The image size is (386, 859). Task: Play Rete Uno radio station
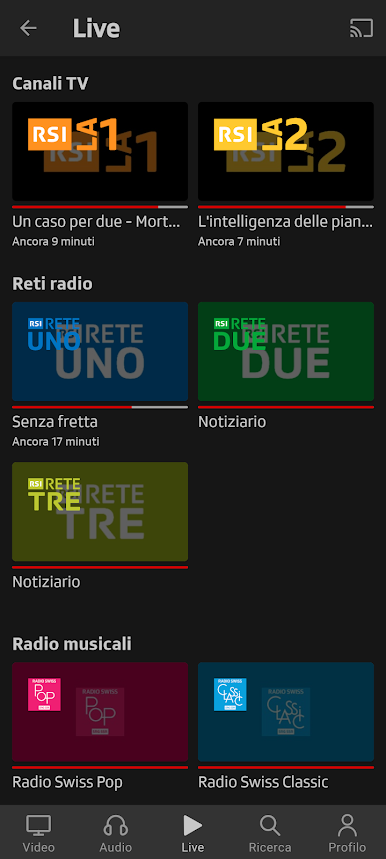(x=100, y=352)
